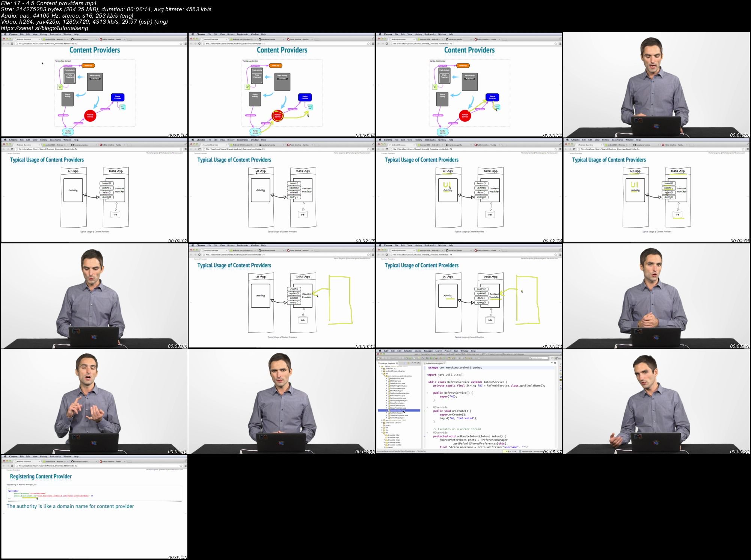
Task: Select the RefreshService.java editor tab
Action: tap(434, 363)
